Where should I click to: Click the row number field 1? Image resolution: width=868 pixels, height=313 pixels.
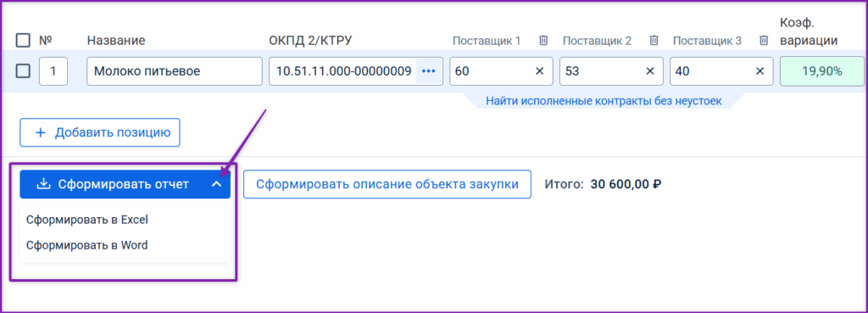click(x=53, y=71)
